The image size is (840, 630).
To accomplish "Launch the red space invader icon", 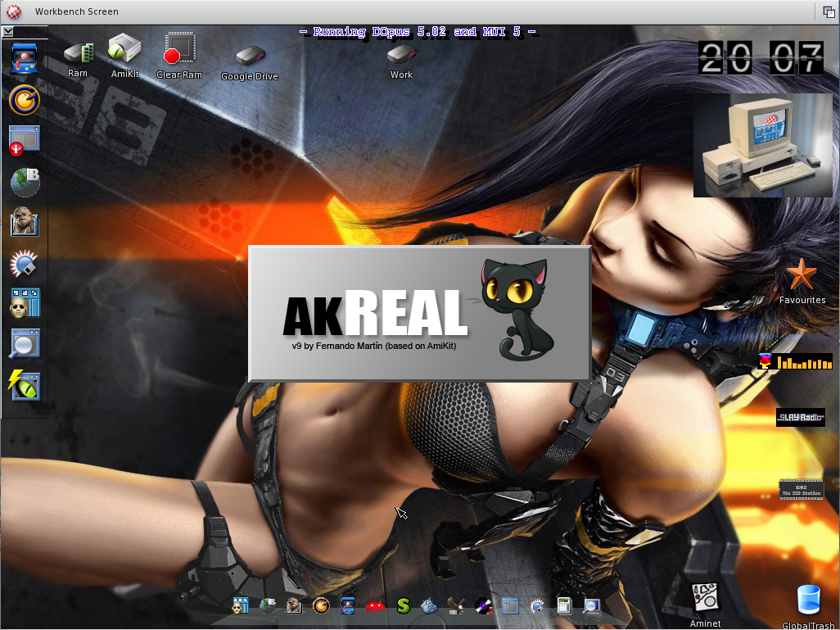I will pyautogui.click(x=375, y=607).
